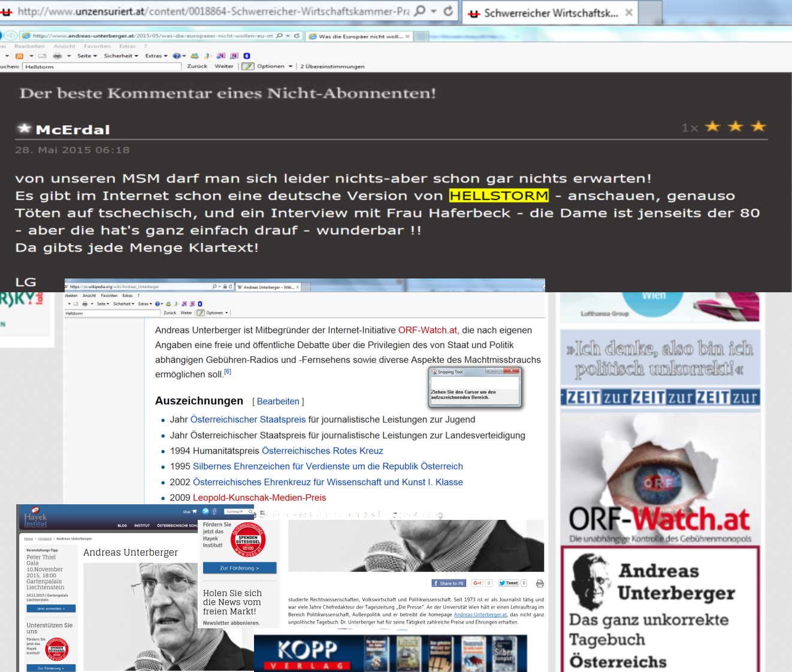Toggle the highlight pen button beside Optionen

click(x=248, y=66)
